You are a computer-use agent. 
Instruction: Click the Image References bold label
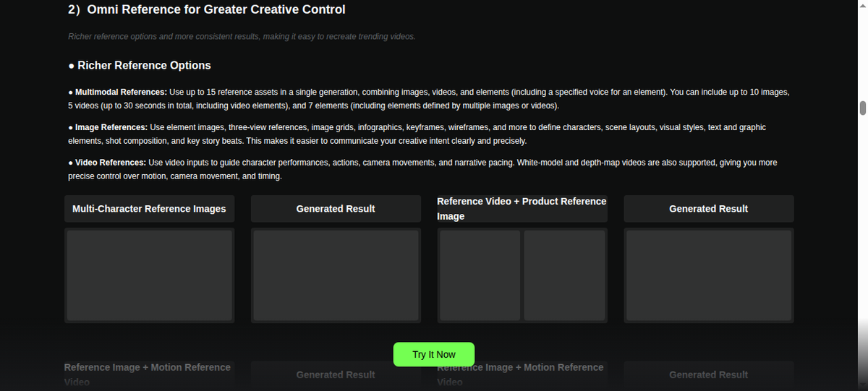111,127
